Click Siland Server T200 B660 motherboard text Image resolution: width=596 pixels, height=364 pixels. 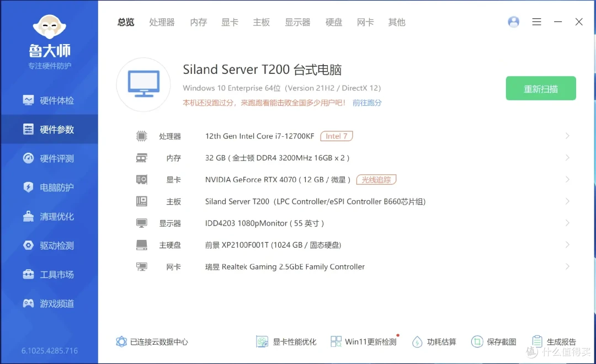coord(315,201)
